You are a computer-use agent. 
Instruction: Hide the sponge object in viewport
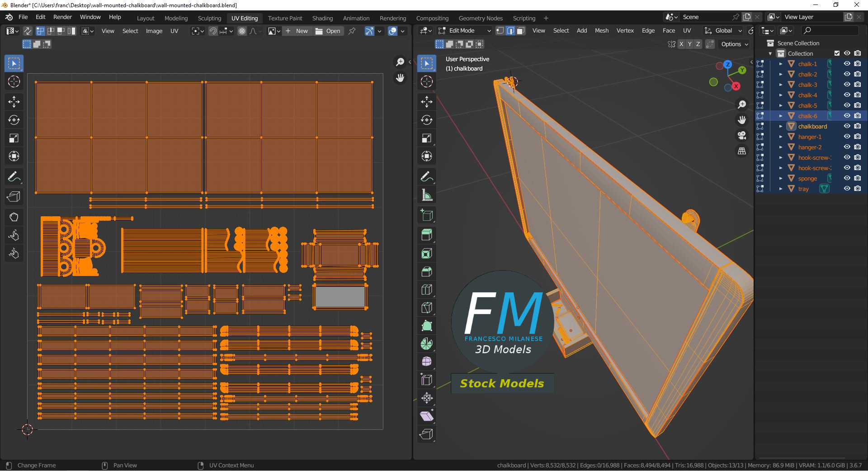point(847,178)
